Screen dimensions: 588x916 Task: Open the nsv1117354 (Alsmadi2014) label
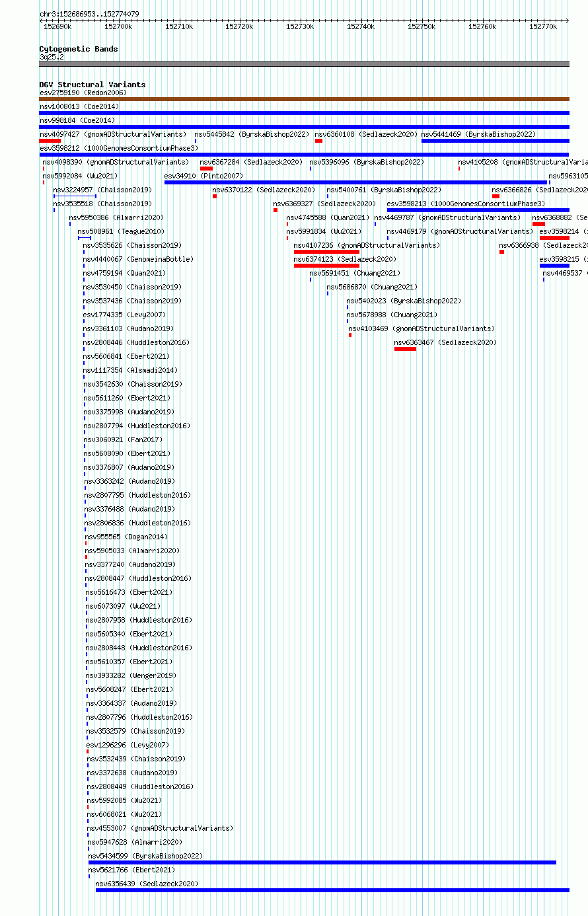pos(130,370)
